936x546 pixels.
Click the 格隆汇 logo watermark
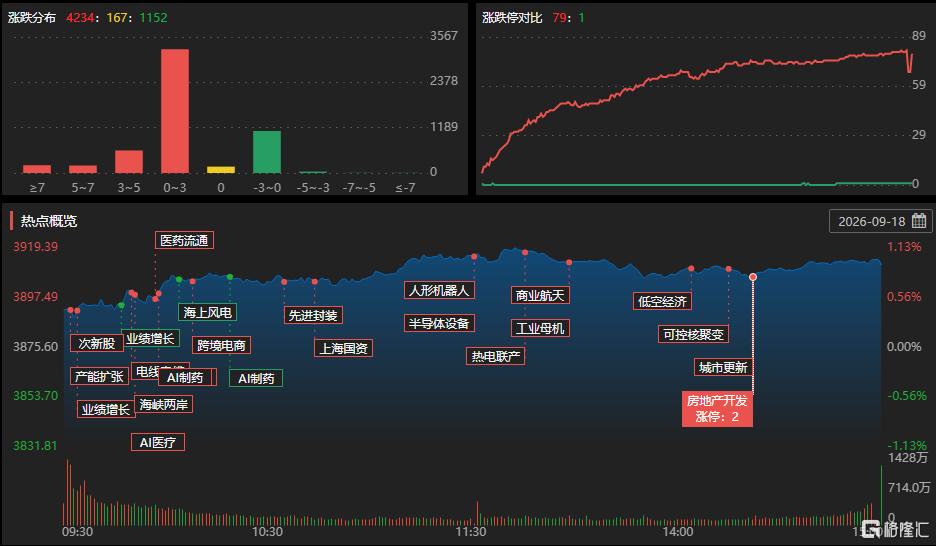[895, 529]
